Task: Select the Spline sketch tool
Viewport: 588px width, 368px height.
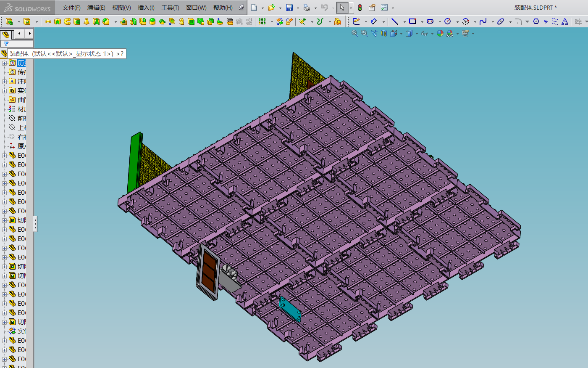Action: [483, 21]
